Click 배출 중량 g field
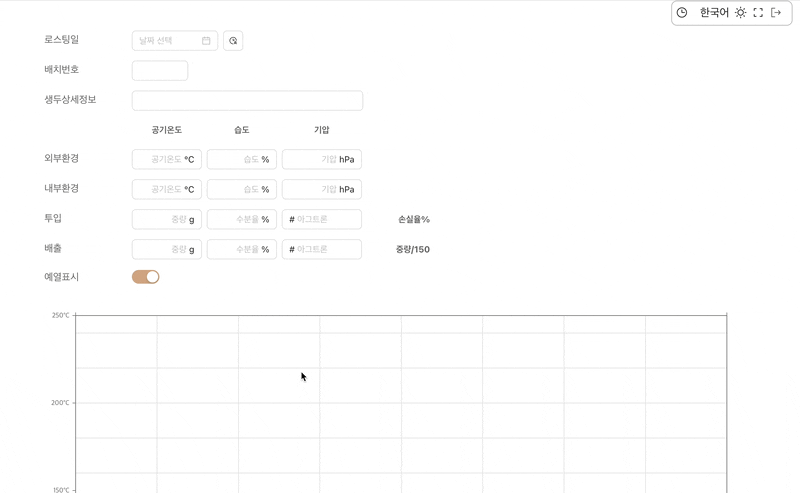The width and height of the screenshot is (800, 493). point(167,250)
